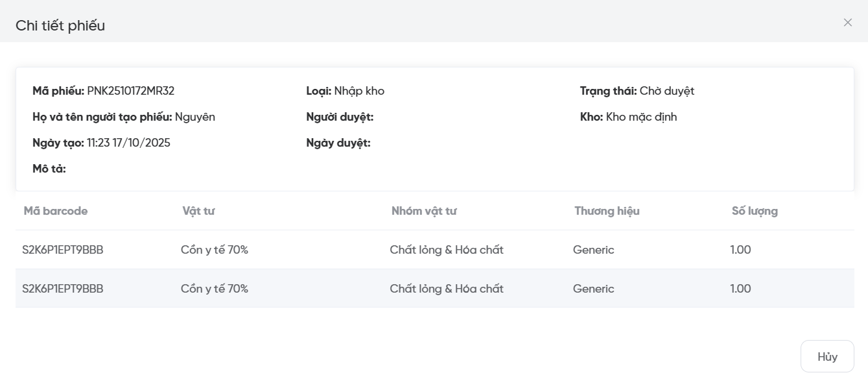Click the Nhóm vật tư column header

point(425,211)
